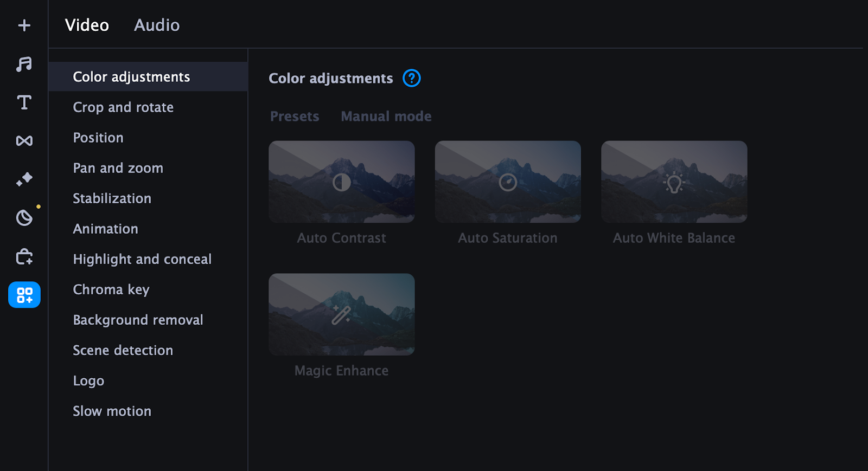The height and width of the screenshot is (471, 868).
Task: Apply the Magic Enhance preset thumbnail
Action: tap(342, 314)
